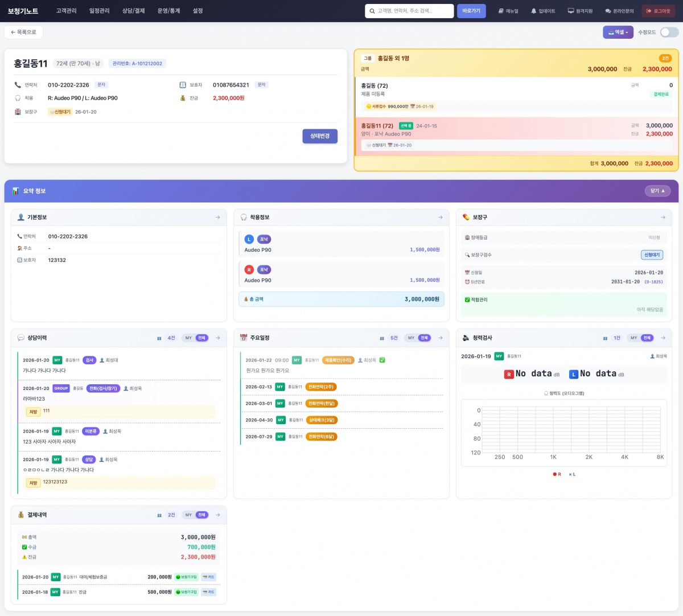Select 전체 filter in 주요일정 card
This screenshot has width=683, height=616.
pos(425,338)
